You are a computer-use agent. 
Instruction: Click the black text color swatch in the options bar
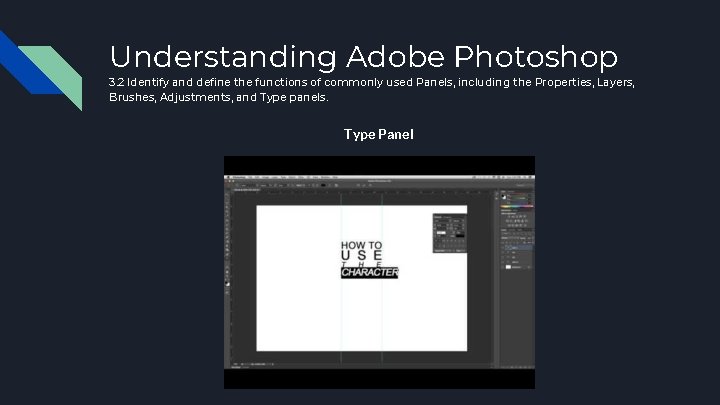(x=323, y=185)
